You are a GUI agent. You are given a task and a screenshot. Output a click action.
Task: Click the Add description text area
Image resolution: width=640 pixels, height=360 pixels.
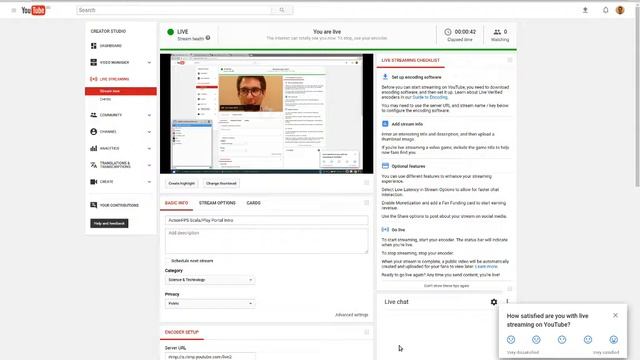pyautogui.click(x=267, y=241)
